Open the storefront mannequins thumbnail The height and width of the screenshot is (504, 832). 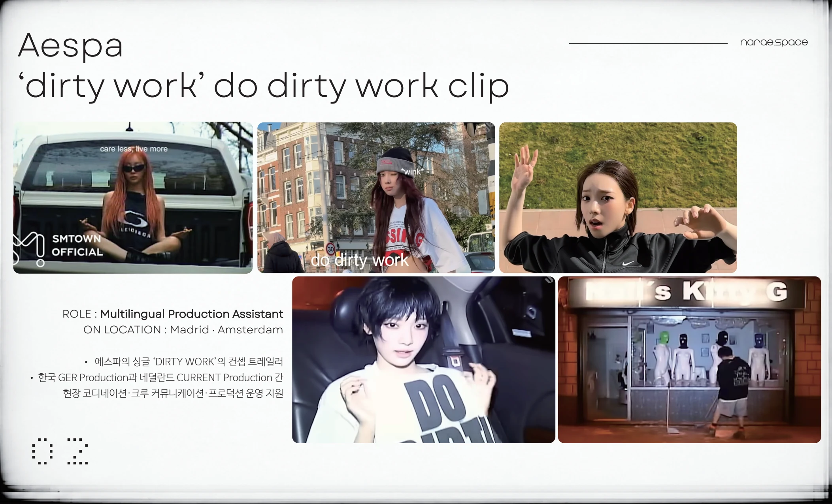(x=689, y=359)
